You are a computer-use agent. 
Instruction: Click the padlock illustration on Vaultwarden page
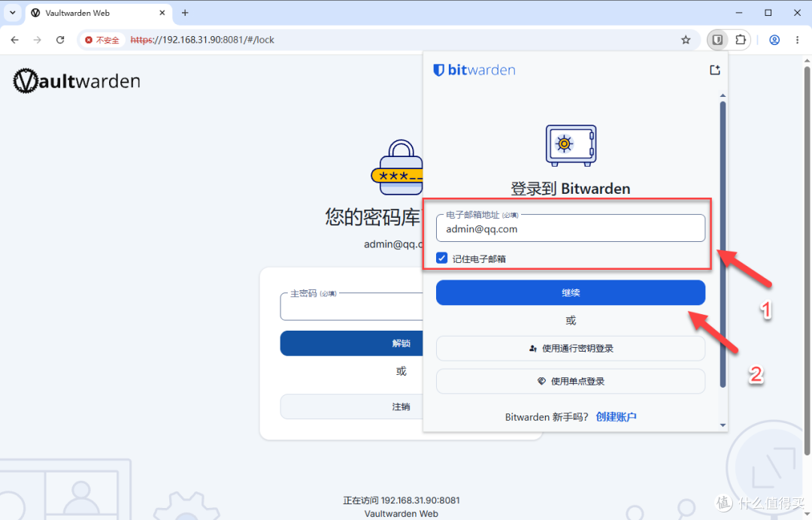click(398, 167)
